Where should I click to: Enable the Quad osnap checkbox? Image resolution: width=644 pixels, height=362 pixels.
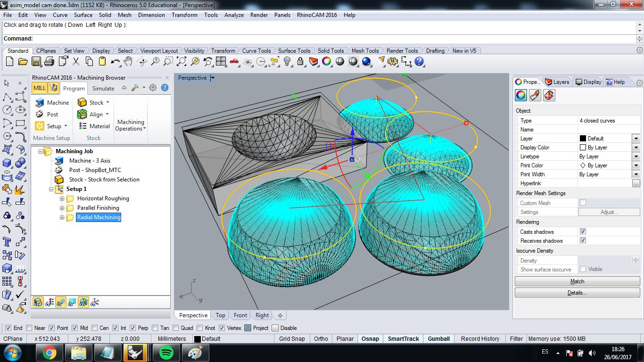pyautogui.click(x=176, y=328)
